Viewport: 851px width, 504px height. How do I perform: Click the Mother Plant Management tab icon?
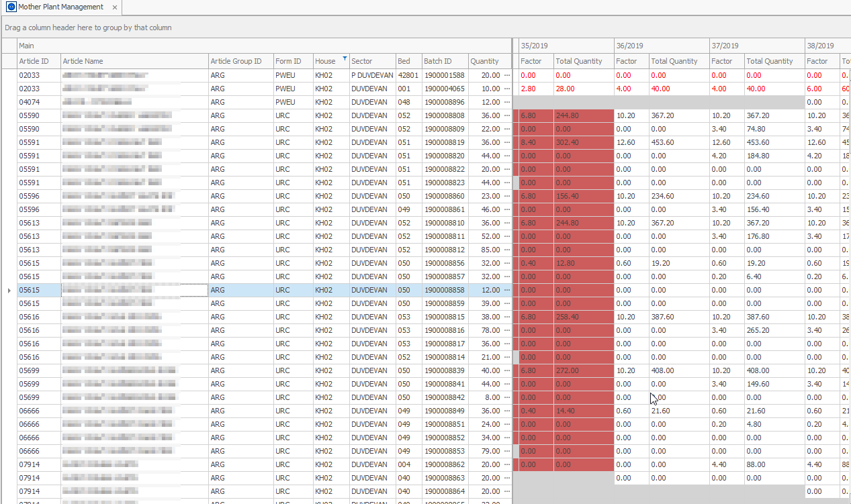point(11,7)
